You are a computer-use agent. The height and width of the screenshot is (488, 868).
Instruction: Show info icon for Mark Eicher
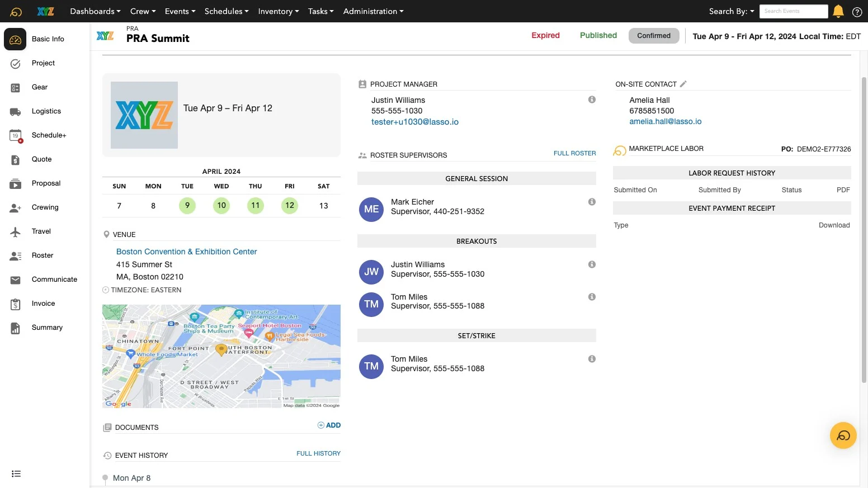[592, 202]
